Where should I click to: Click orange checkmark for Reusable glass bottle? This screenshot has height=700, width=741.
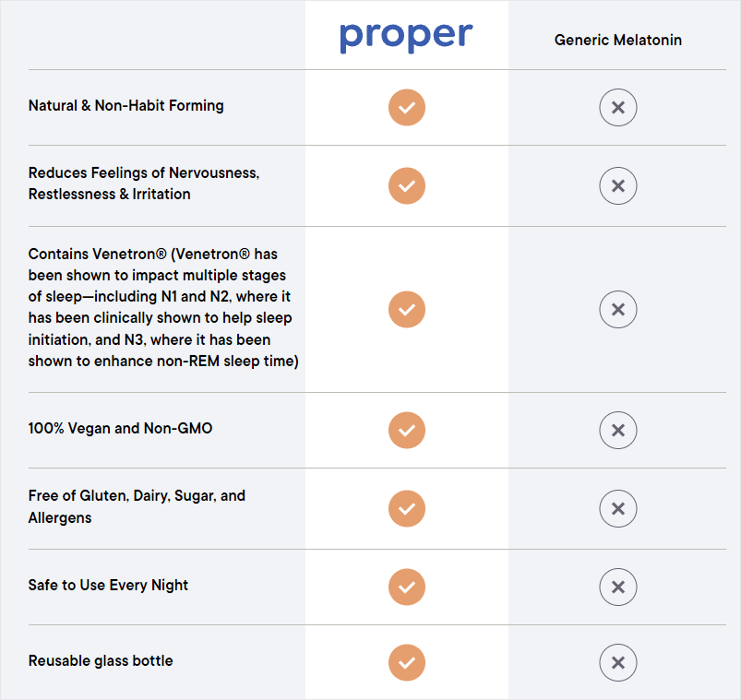(x=407, y=662)
